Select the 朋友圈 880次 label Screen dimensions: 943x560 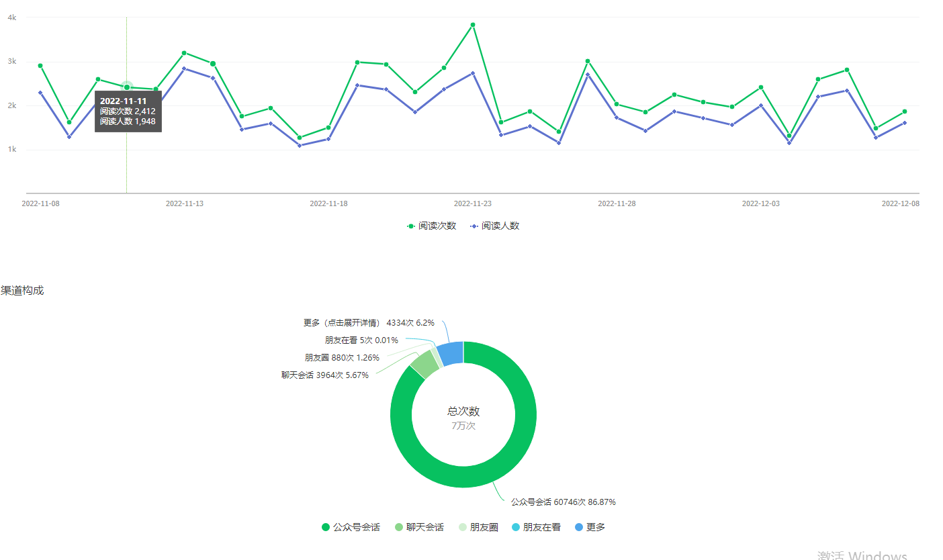tap(342, 357)
